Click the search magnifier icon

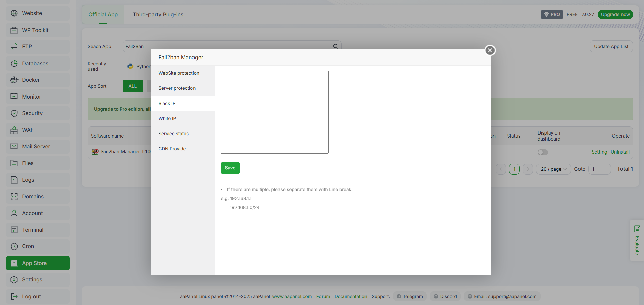pyautogui.click(x=335, y=46)
